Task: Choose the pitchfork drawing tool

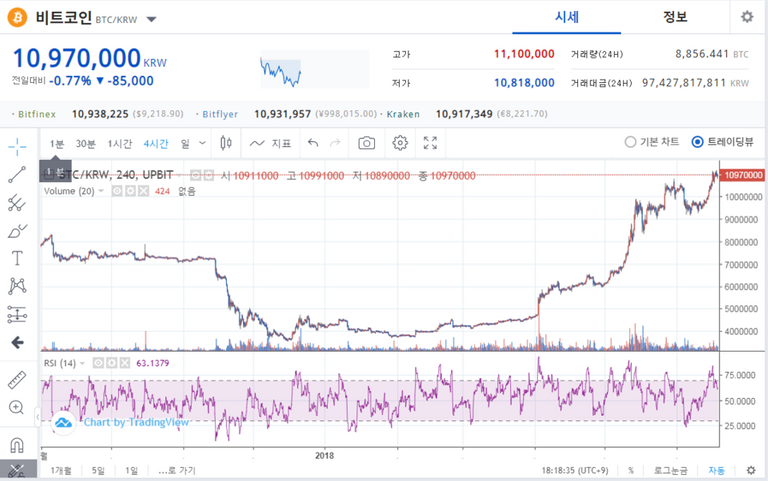Action: point(17,202)
